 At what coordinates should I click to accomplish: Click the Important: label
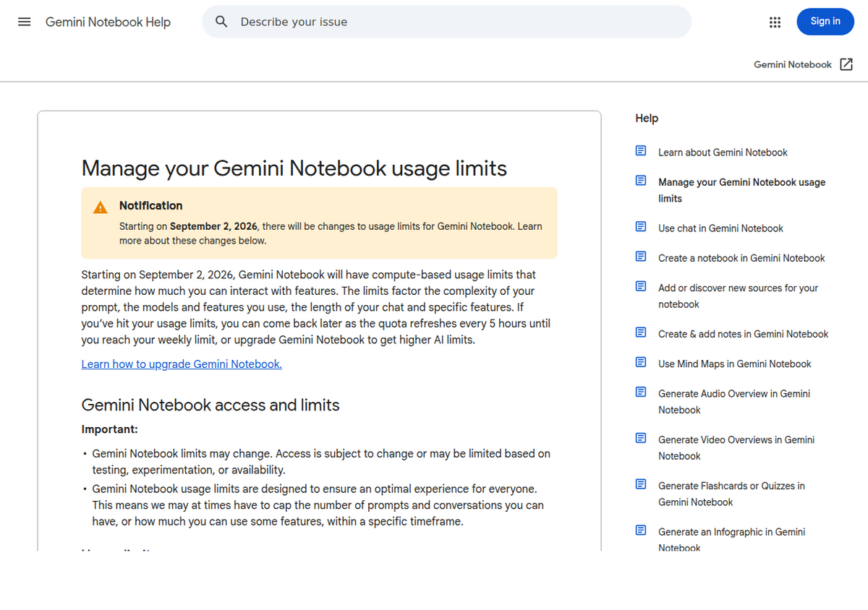point(109,429)
